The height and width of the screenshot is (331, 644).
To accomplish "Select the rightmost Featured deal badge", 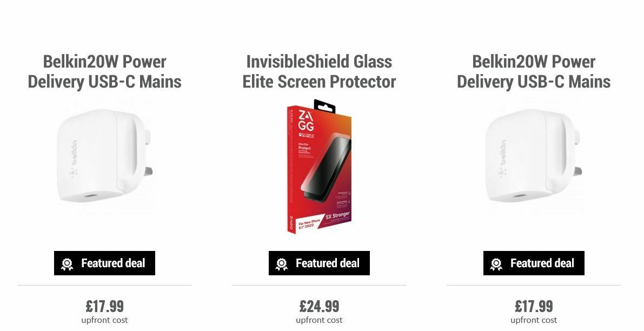I will 534,263.
